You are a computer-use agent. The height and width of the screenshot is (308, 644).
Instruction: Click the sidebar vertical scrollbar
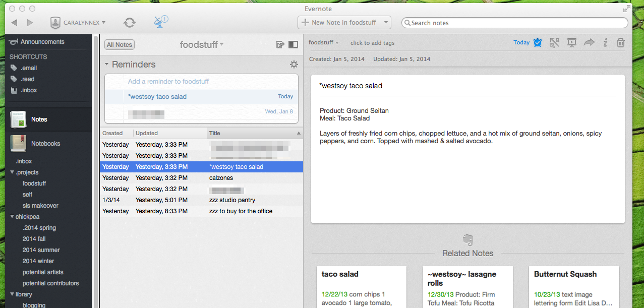tap(96, 171)
